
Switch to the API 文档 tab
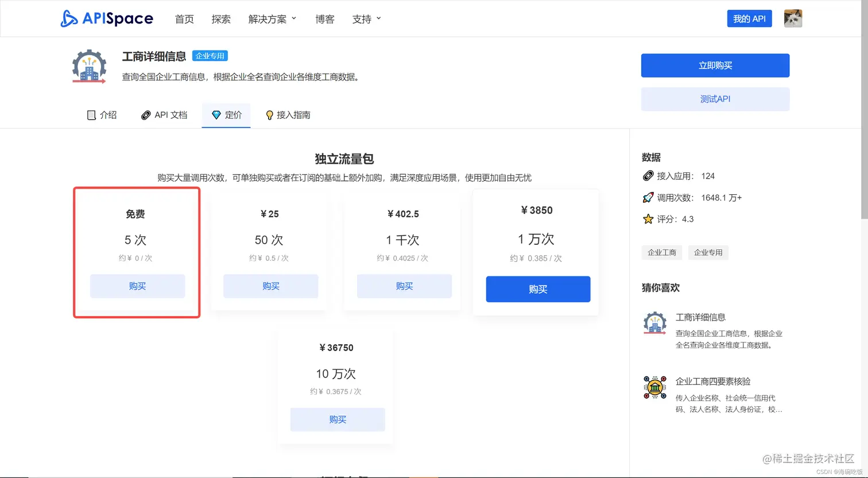tap(170, 115)
